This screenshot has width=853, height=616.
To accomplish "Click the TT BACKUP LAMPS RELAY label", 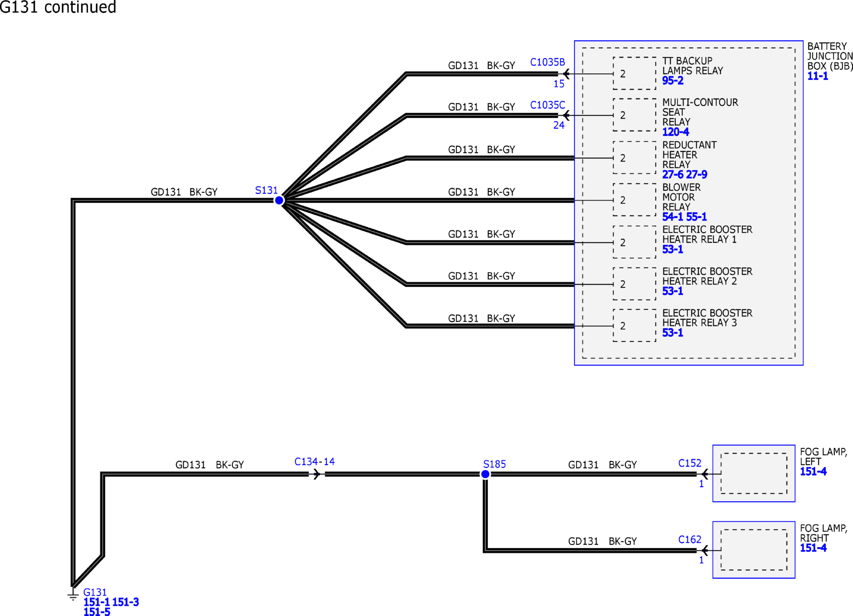I will (x=692, y=66).
